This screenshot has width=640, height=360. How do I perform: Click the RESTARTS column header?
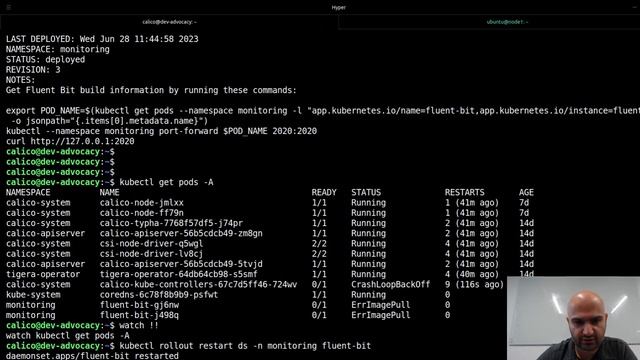point(464,192)
